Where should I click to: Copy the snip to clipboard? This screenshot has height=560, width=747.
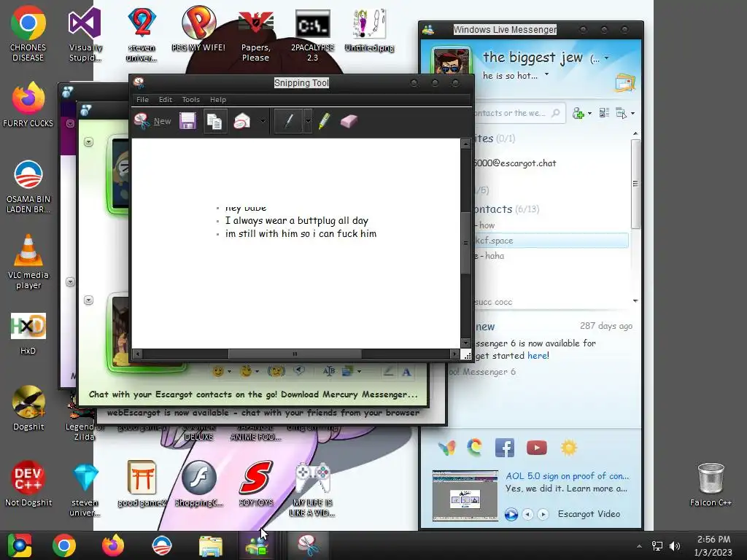214,121
